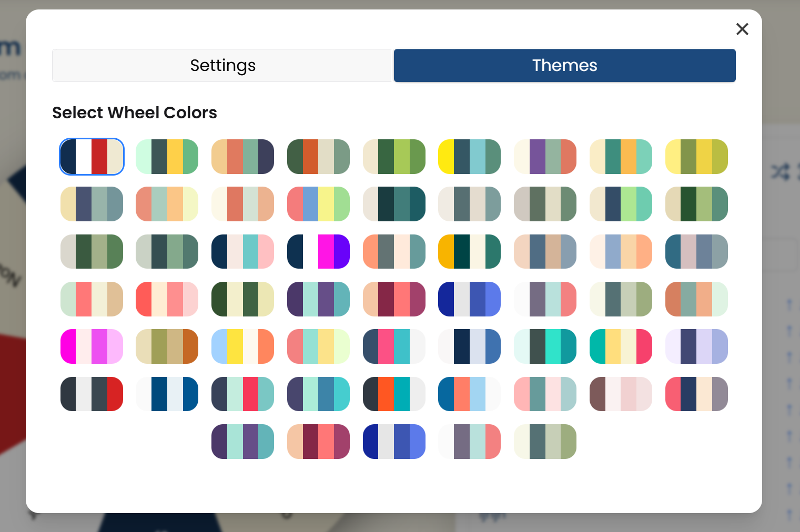Select the hot pink and teal theme
The image size is (800, 532).
click(x=394, y=346)
